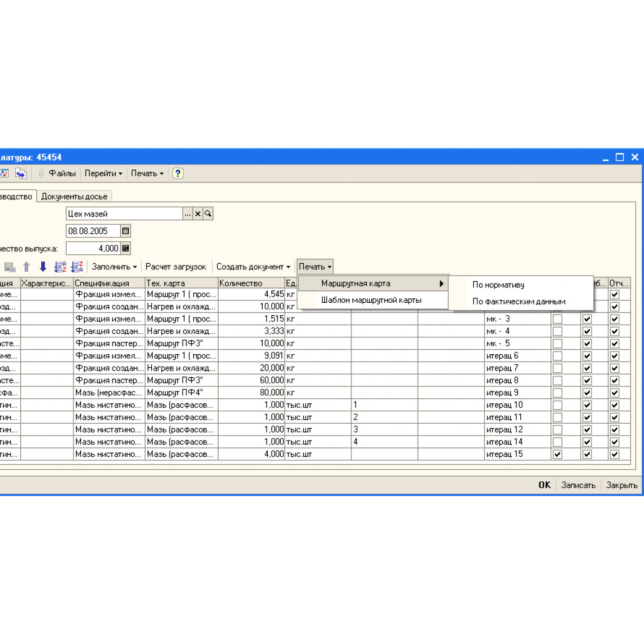644x644 pixels.
Task: Click the blue help question mark icon
Action: 178,173
